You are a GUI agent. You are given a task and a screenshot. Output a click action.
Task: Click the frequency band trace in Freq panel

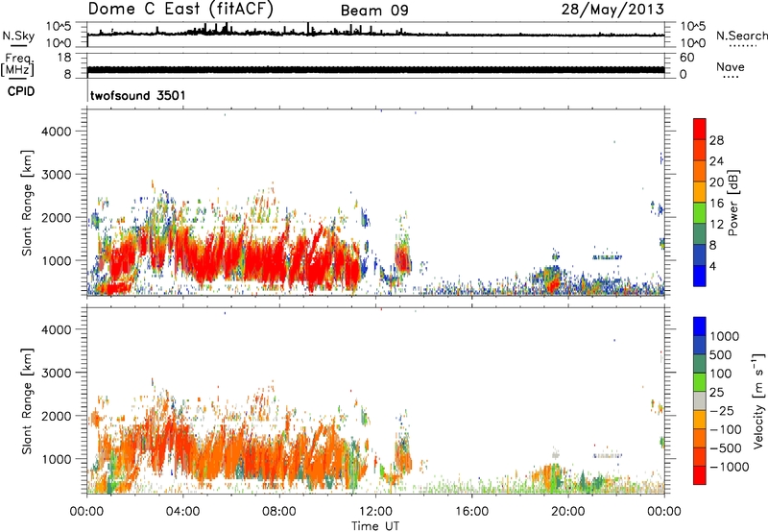(375, 69)
